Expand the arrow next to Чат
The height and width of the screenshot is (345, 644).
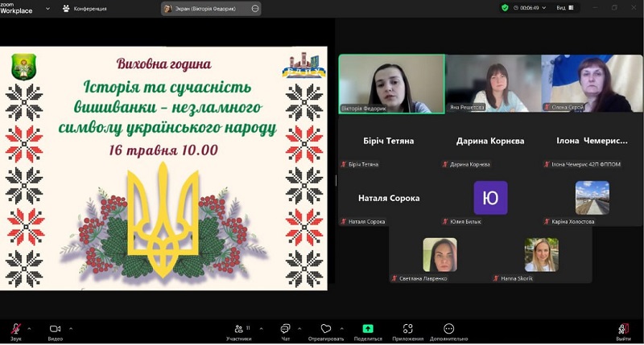point(299,328)
